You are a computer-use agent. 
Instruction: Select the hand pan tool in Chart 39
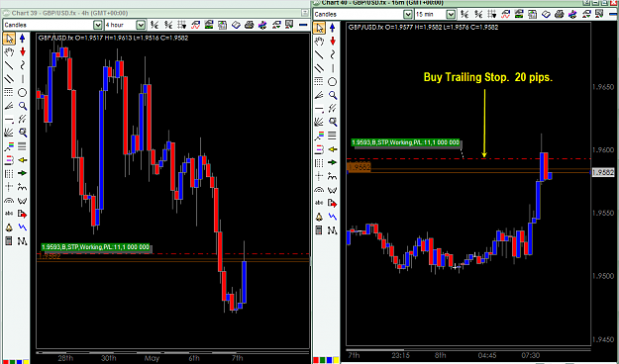coord(9,51)
